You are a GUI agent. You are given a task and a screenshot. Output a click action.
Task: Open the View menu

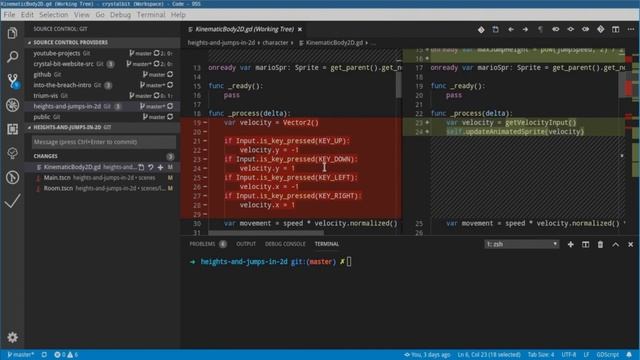tap(82, 15)
